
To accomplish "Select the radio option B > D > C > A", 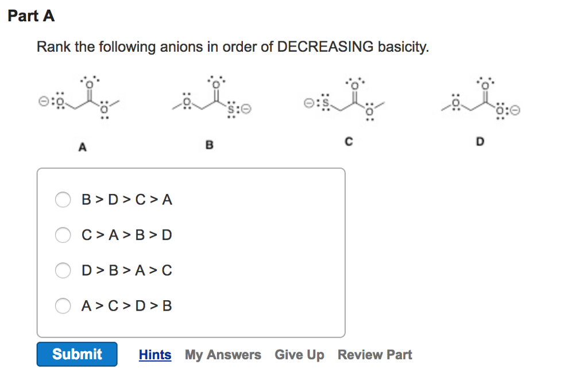I will [x=63, y=200].
